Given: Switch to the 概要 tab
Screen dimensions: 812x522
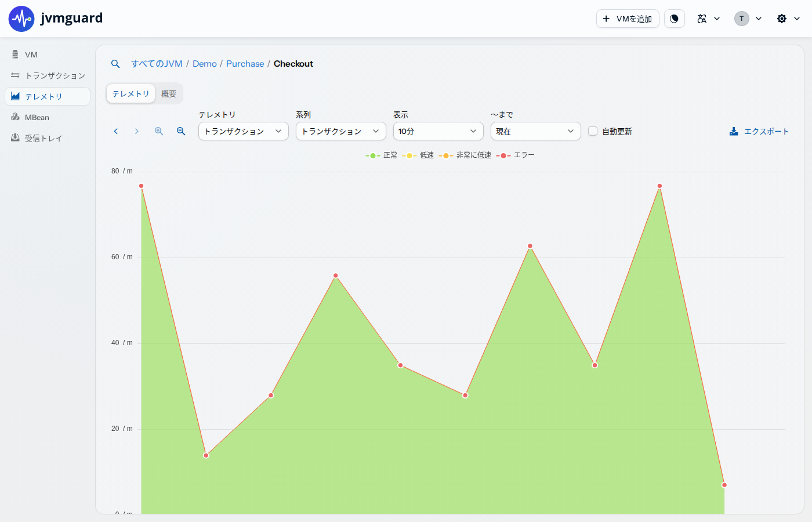Looking at the screenshot, I should (x=169, y=93).
